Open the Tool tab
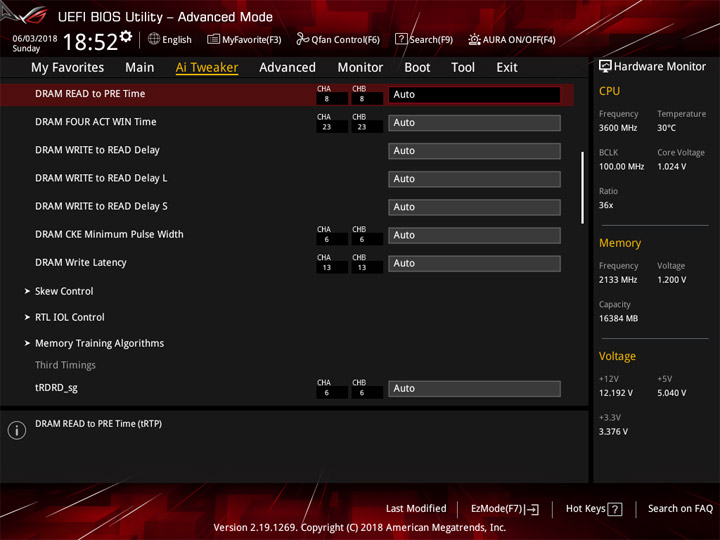The image size is (720, 540). (463, 68)
